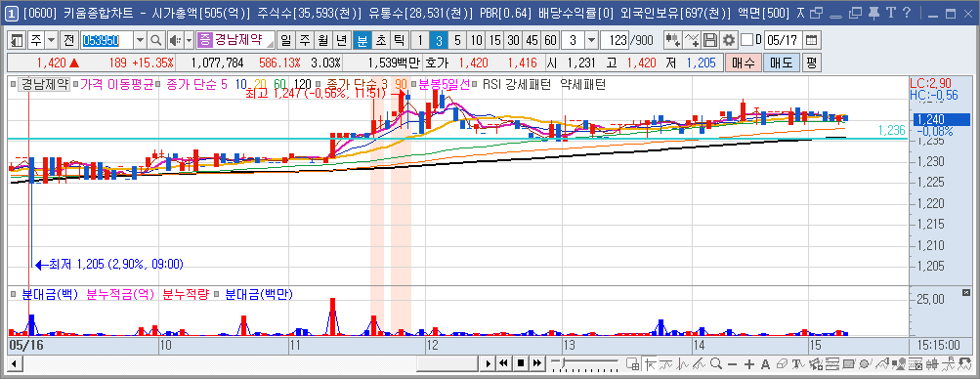
Task: Click the date field showing 05/17
Action: point(783,41)
